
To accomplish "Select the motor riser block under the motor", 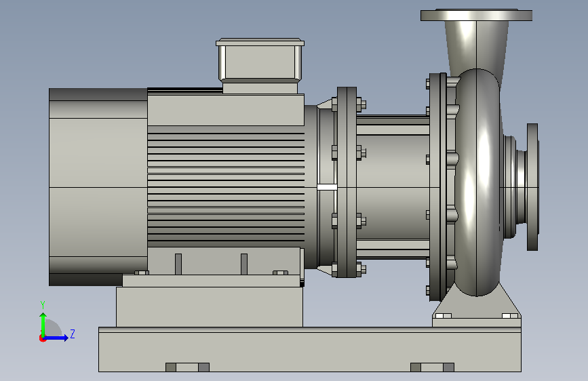I will coord(210,306).
